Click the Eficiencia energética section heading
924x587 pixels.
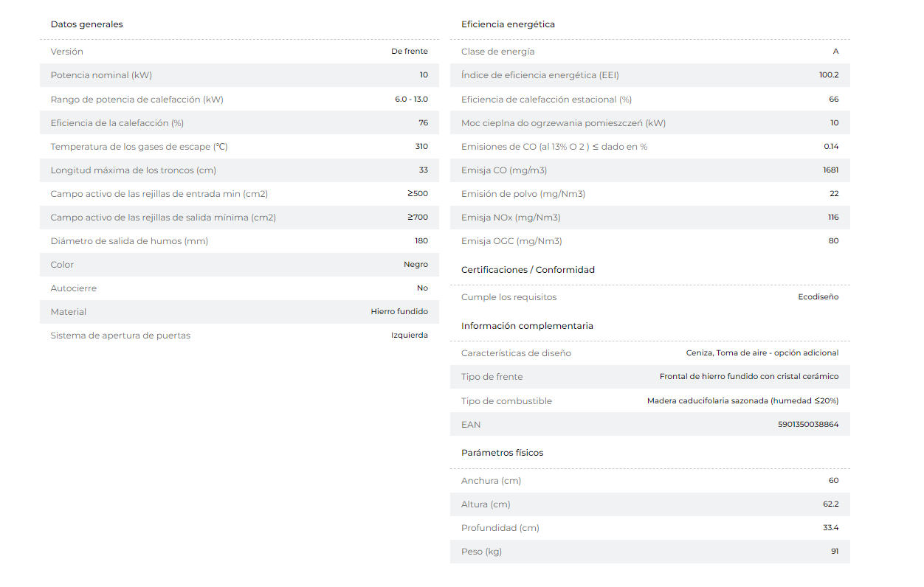click(x=508, y=24)
